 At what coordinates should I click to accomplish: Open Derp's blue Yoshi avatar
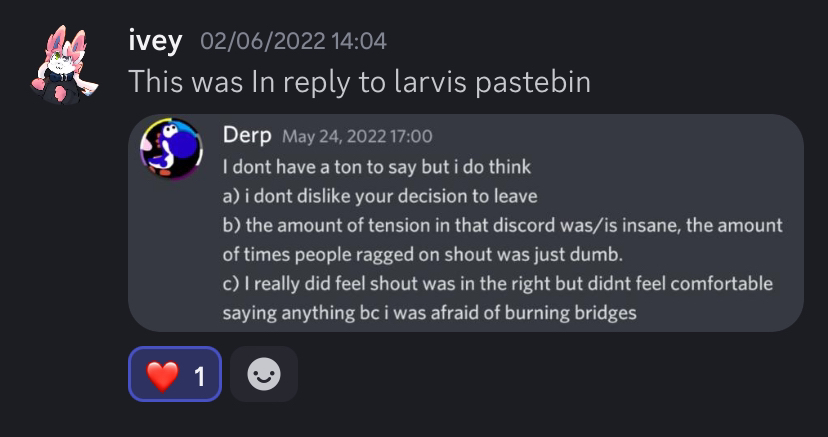point(172,148)
